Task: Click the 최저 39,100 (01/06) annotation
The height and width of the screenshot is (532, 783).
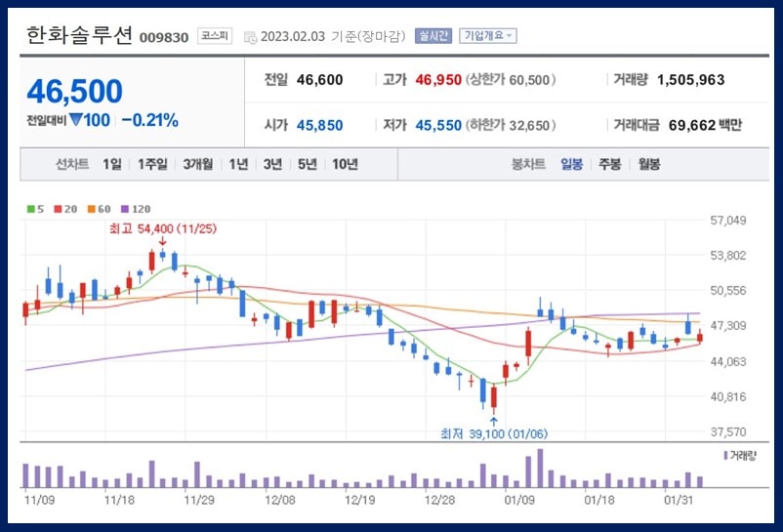Action: point(494,433)
